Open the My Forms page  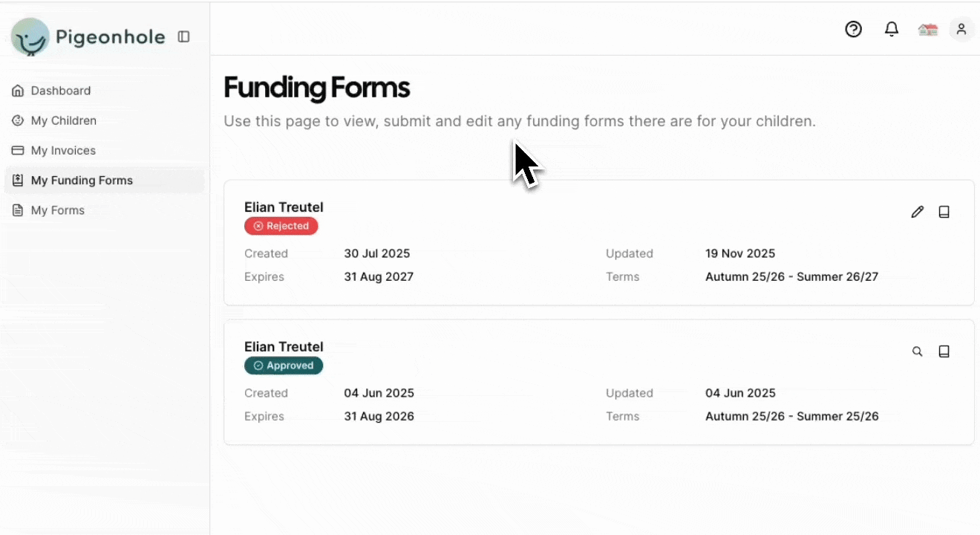[57, 210]
